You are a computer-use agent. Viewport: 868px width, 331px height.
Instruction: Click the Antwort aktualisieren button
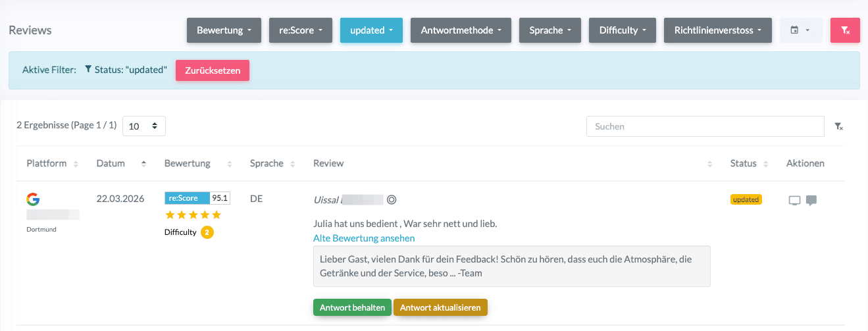[x=440, y=307]
